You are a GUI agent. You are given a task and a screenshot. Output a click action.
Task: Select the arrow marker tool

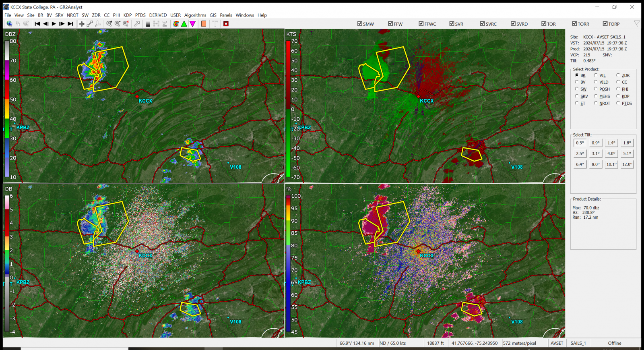point(137,24)
